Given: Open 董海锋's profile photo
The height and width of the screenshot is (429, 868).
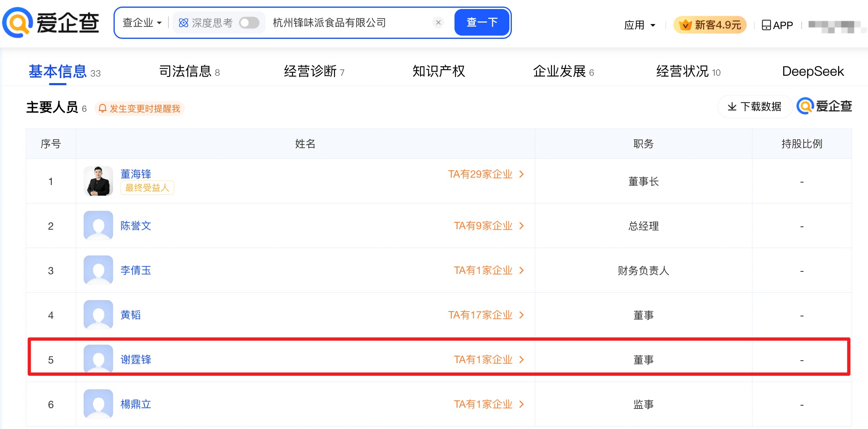Looking at the screenshot, I should pos(98,181).
